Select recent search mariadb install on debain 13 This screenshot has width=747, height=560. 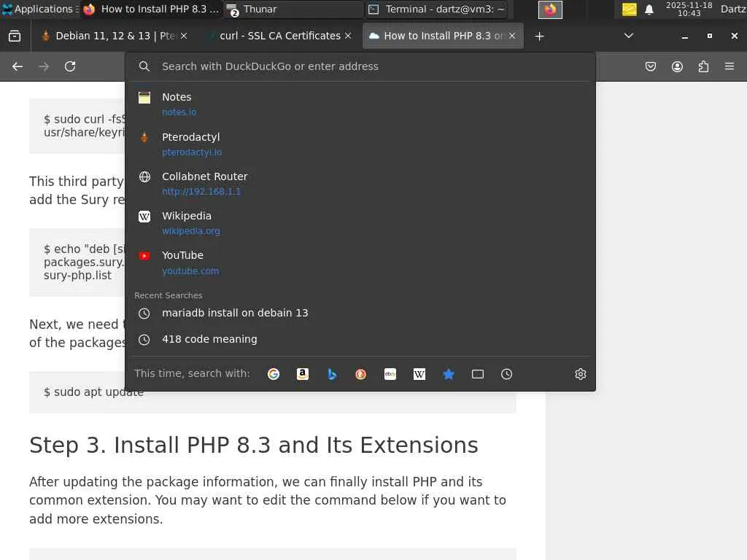360,313
